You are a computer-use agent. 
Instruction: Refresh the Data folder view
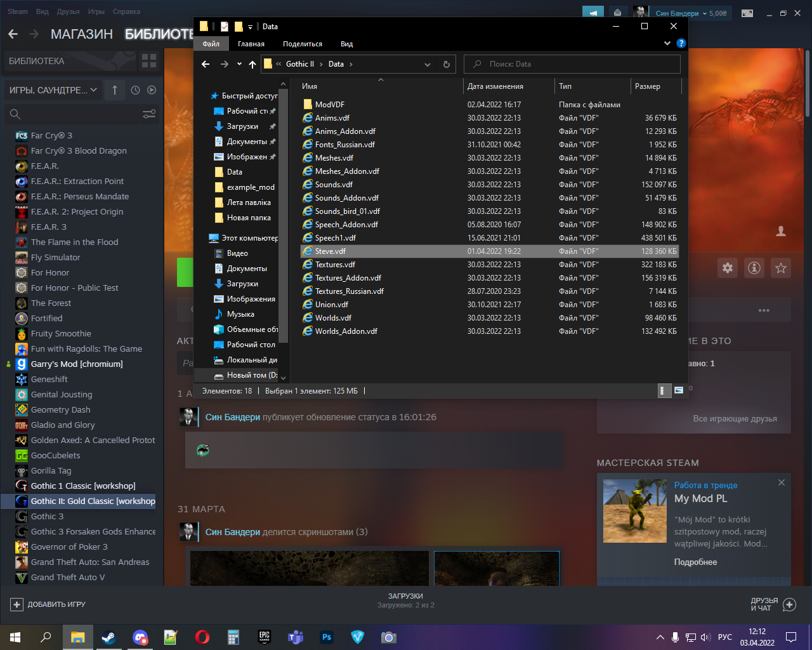pos(446,64)
